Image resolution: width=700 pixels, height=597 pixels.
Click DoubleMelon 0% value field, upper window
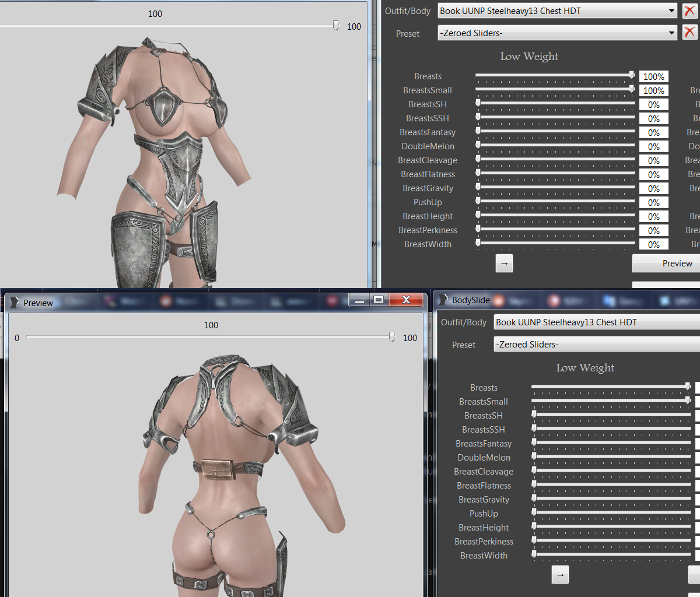[x=654, y=146]
